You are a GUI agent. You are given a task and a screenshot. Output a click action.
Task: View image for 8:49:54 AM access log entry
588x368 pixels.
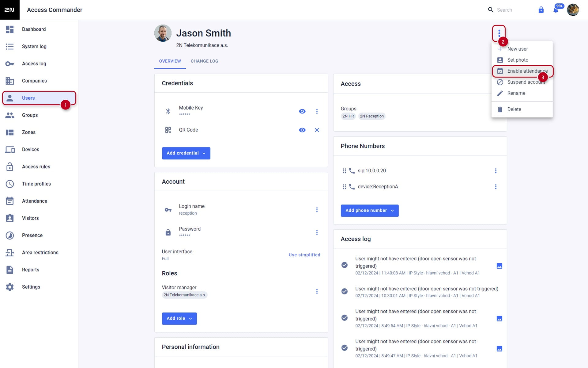499,319
